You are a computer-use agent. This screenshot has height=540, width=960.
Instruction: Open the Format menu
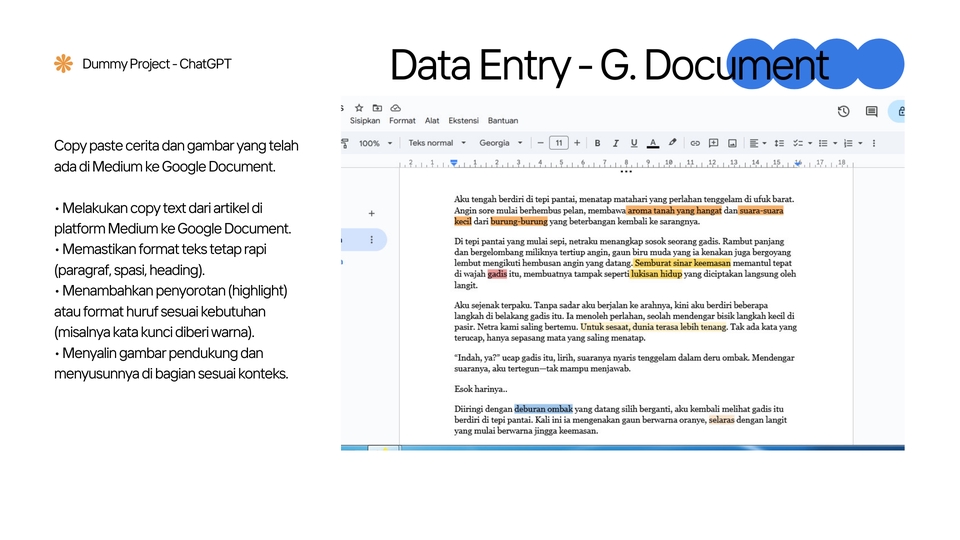[402, 121]
